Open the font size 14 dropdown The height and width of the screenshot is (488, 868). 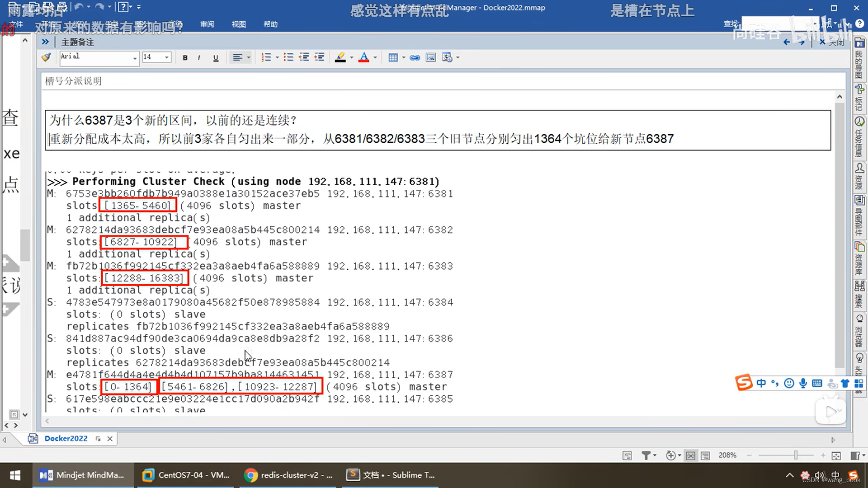167,57
